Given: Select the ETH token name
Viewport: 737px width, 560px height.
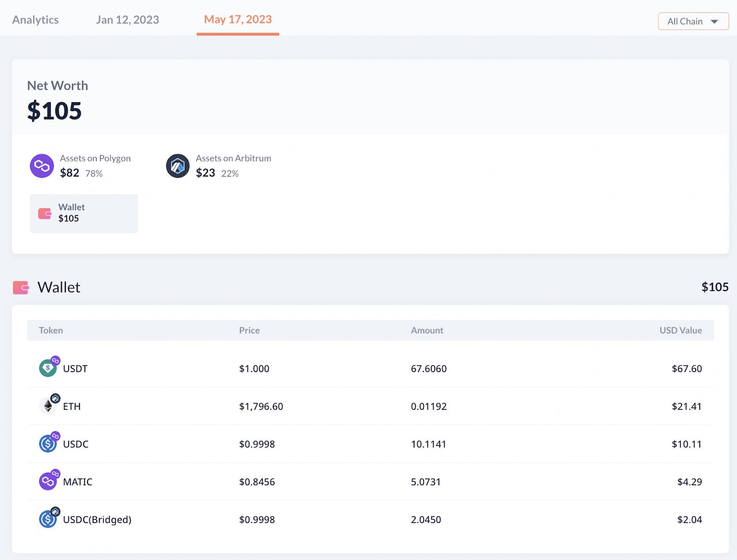Looking at the screenshot, I should click(x=72, y=406).
